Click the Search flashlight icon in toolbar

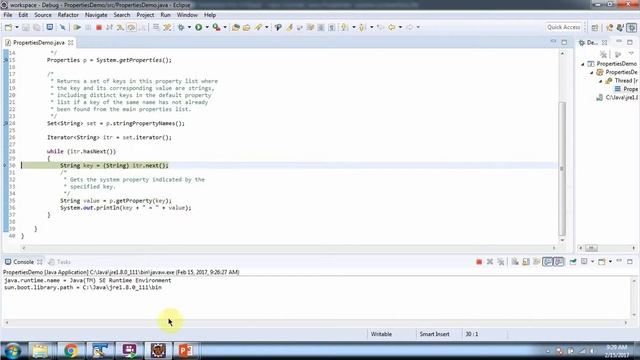pos(258,27)
